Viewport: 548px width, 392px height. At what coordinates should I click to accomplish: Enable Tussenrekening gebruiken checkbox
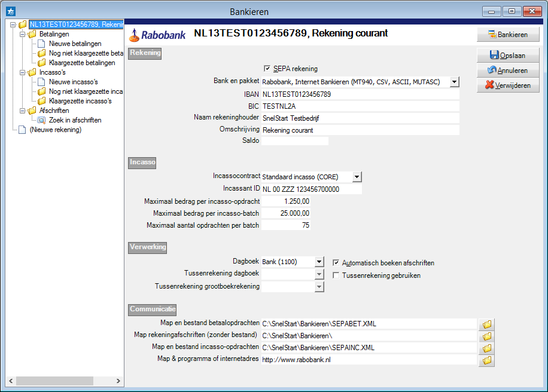click(x=336, y=275)
